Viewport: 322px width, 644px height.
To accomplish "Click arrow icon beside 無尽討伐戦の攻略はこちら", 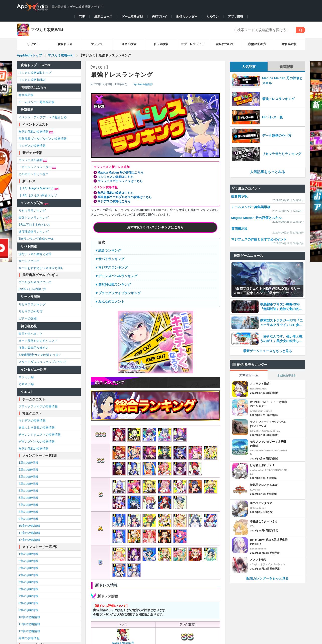I will pos(95,193).
